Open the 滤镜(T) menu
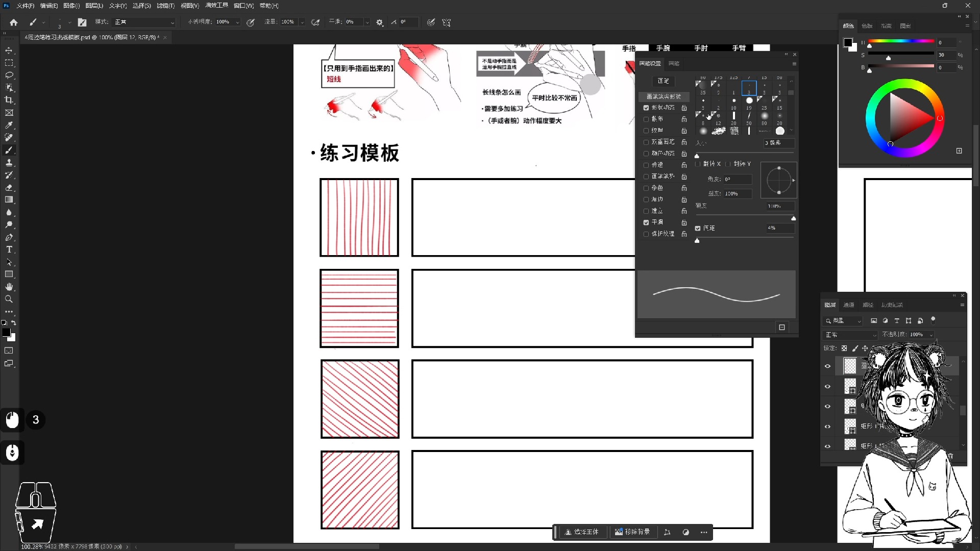The image size is (980, 551). [165, 6]
